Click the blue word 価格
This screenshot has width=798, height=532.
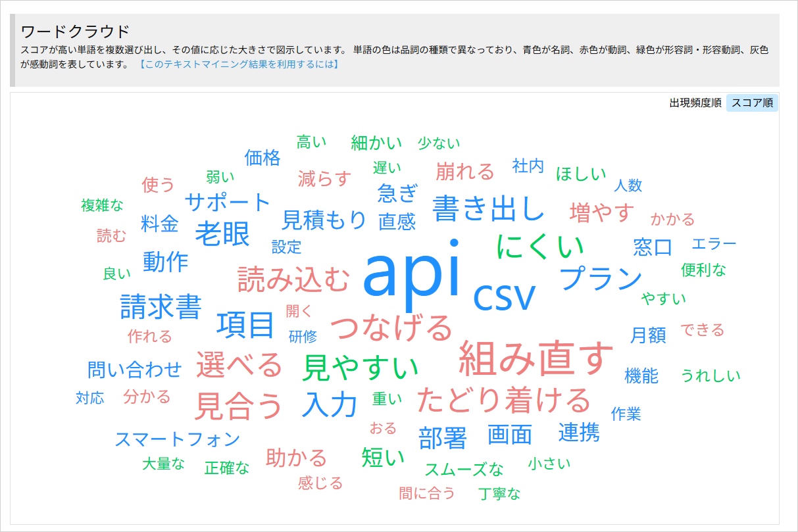pos(262,158)
